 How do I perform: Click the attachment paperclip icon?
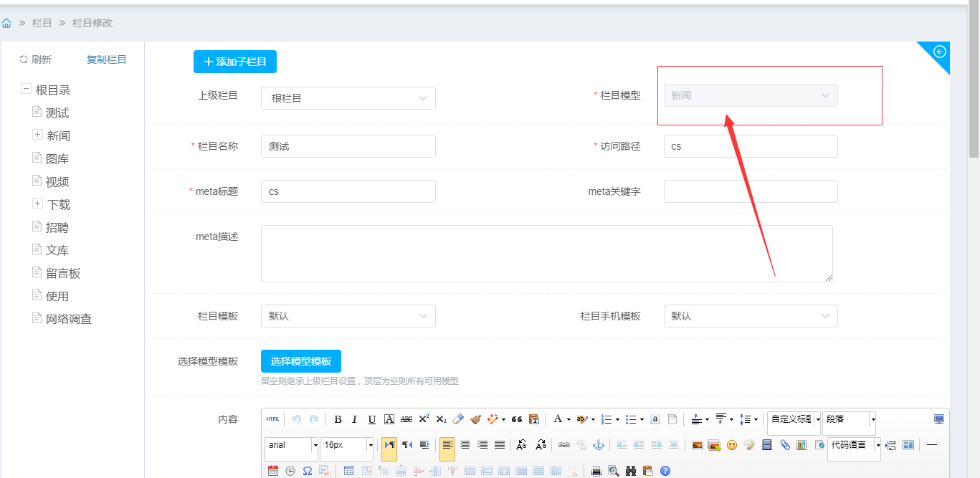(785, 445)
